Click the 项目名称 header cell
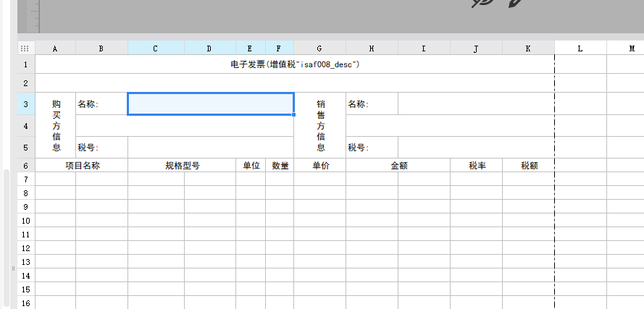Image resolution: width=644 pixels, height=309 pixels. pos(82,166)
